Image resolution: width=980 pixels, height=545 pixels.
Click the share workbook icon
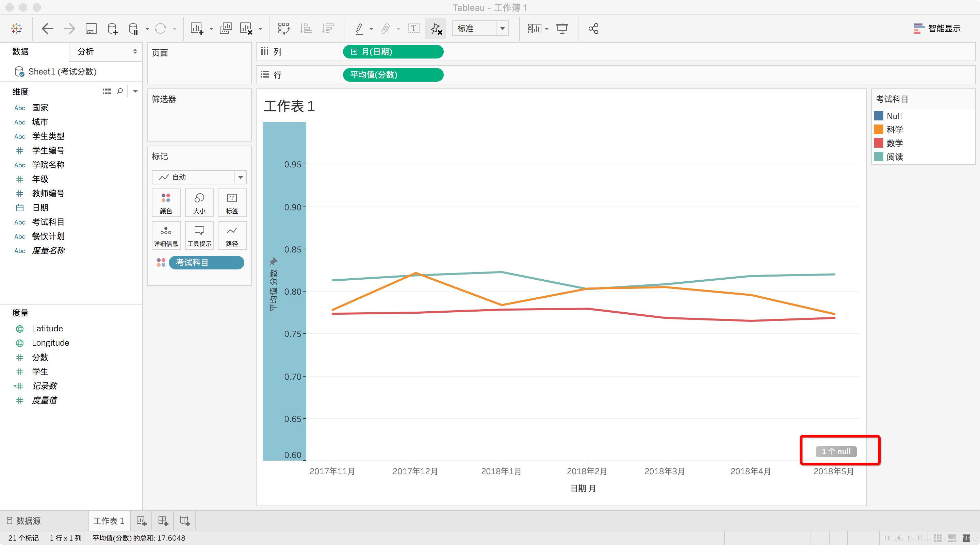click(x=593, y=29)
